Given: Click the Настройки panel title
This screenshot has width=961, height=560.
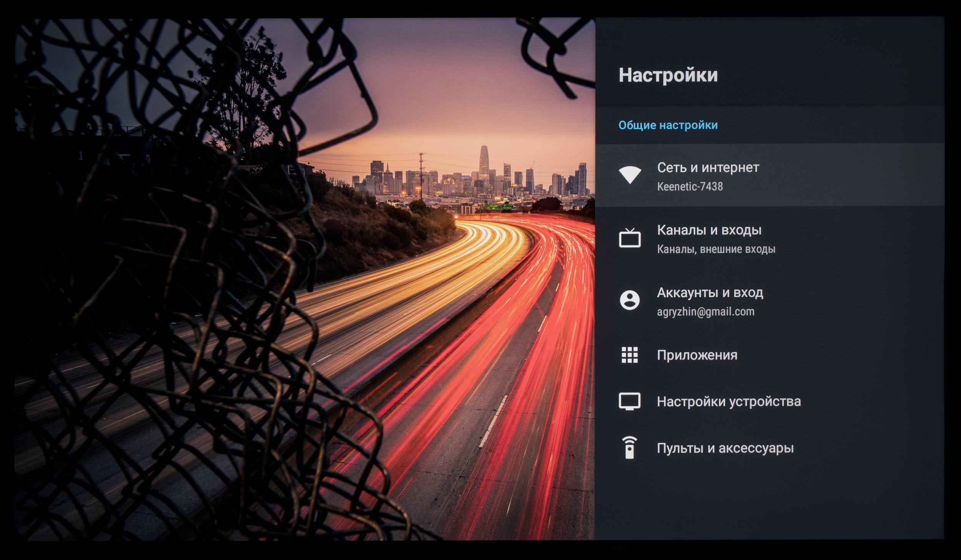Looking at the screenshot, I should pyautogui.click(x=668, y=75).
